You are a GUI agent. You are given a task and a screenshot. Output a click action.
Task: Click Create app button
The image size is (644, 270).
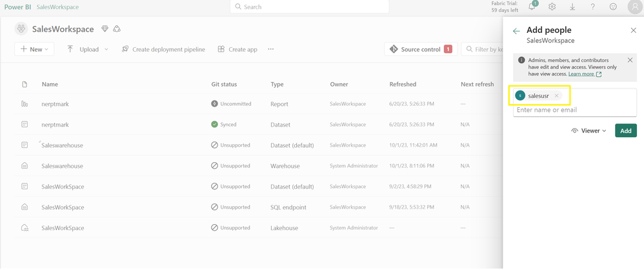point(237,49)
